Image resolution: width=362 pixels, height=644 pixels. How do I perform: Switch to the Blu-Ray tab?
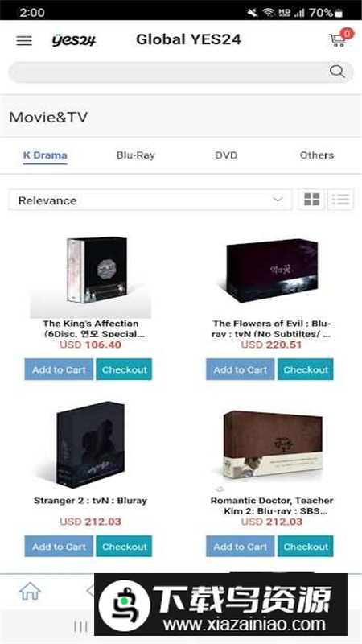click(135, 155)
